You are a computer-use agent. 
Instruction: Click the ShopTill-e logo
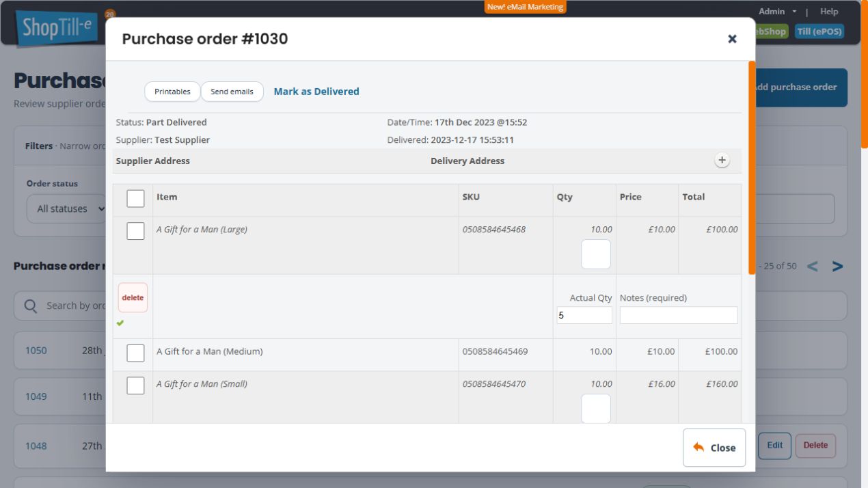click(x=57, y=28)
